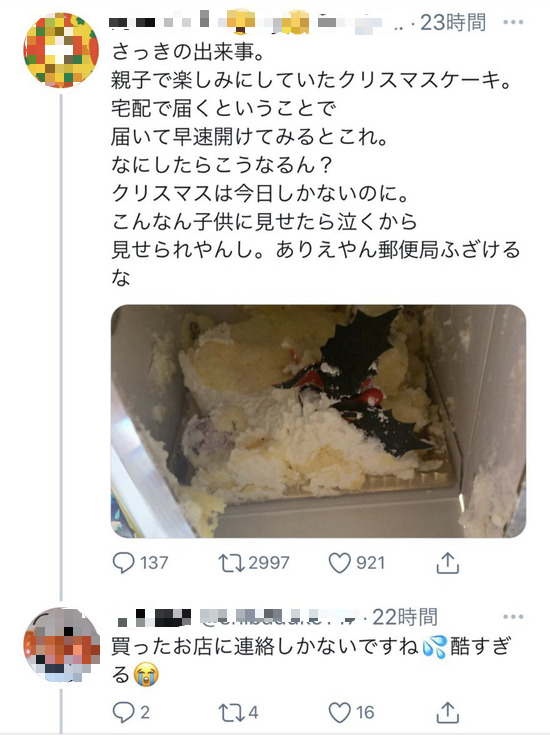Open reply icon showing 137 comments
Viewport: 550px width, 736px height.
[x=123, y=562]
